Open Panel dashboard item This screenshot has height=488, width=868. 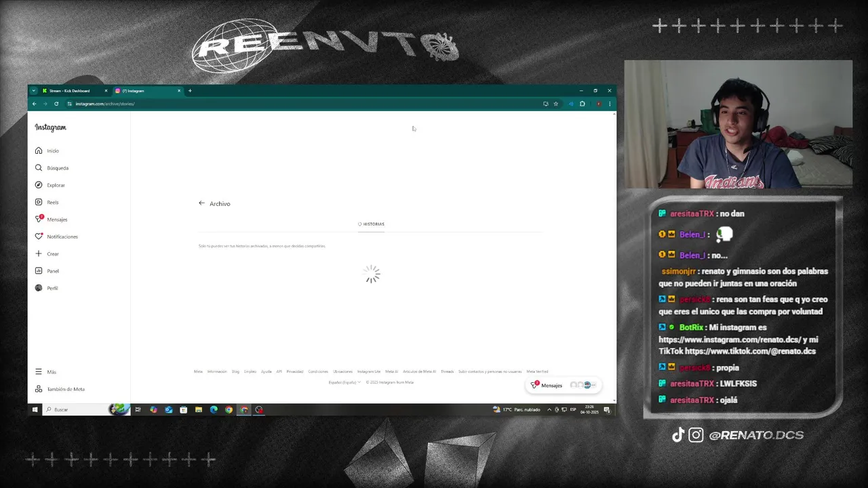pos(47,271)
